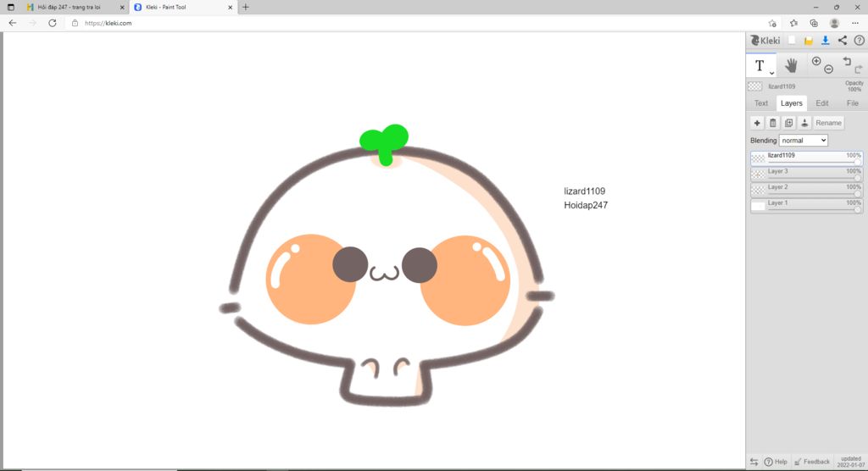Duplicate the selected layer
868x471 pixels.
click(x=789, y=123)
